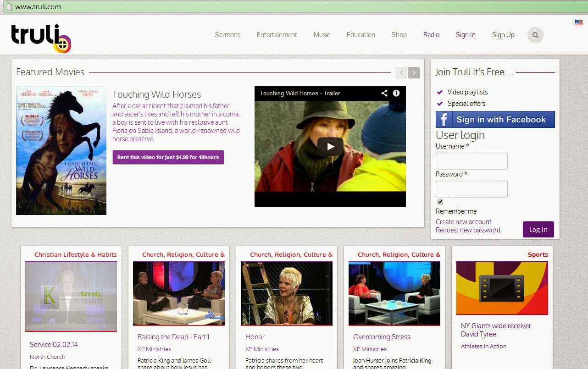Click XP Ministries under Honor
This screenshot has width=588, height=369.
(x=262, y=349)
